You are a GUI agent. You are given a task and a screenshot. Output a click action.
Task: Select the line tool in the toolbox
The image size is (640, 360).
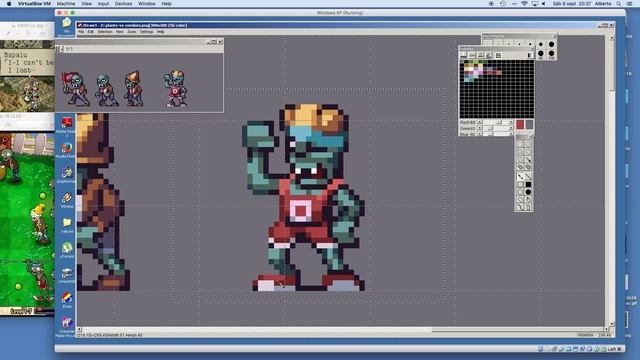click(x=528, y=177)
